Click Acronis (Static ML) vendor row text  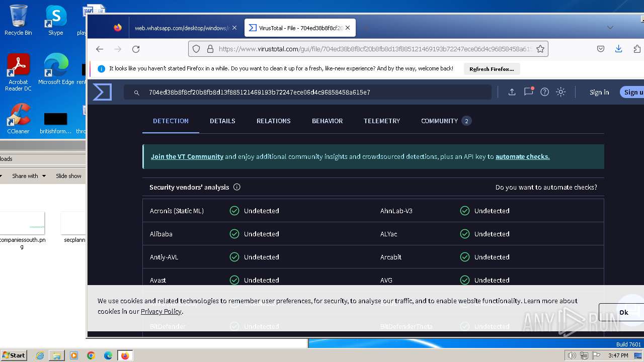coord(177,211)
